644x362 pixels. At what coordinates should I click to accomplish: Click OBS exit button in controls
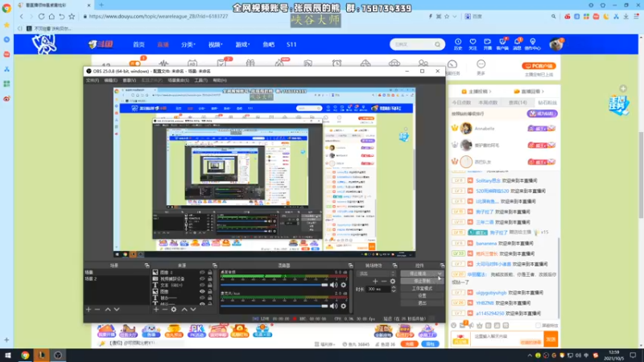click(422, 303)
